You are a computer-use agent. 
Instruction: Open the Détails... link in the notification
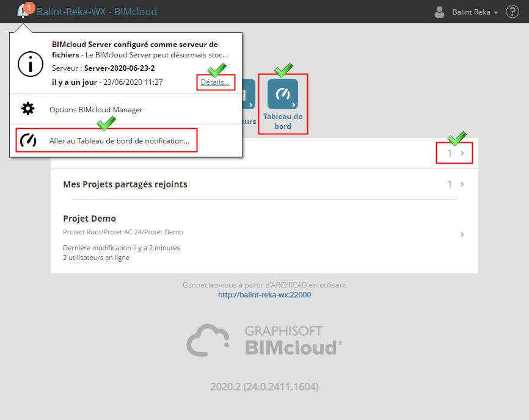pyautogui.click(x=215, y=82)
